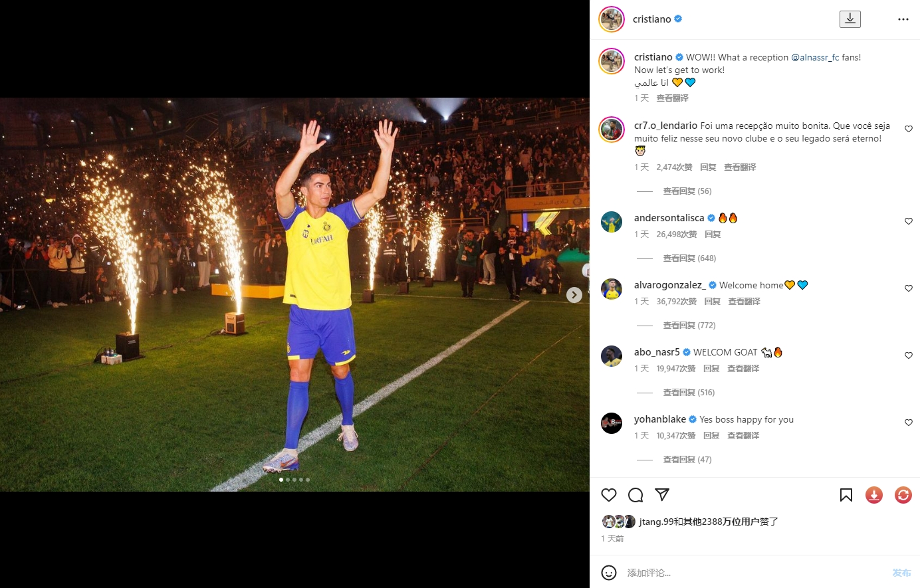Open the @alnassr_fc mention link

pos(815,58)
